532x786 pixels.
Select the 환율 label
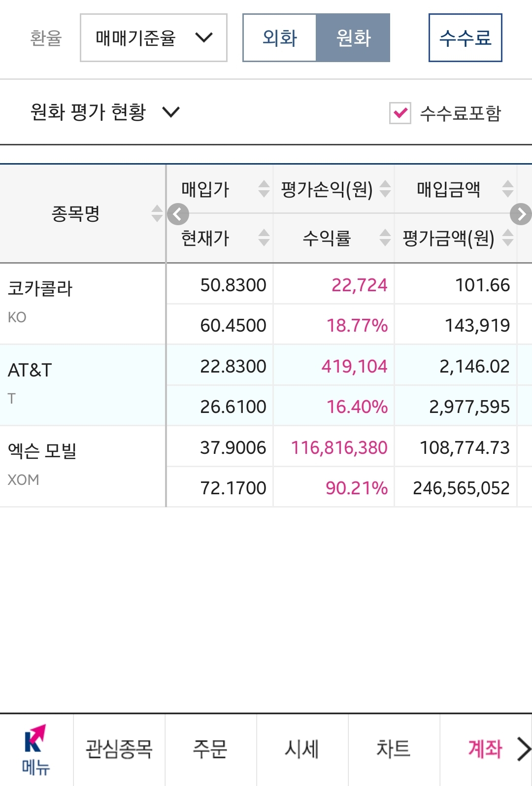tap(46, 38)
